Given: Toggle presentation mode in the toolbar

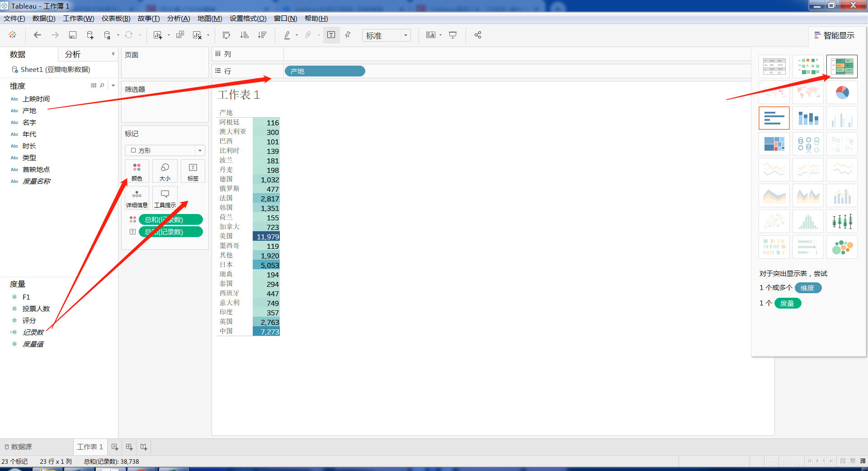Looking at the screenshot, I should tap(453, 35).
